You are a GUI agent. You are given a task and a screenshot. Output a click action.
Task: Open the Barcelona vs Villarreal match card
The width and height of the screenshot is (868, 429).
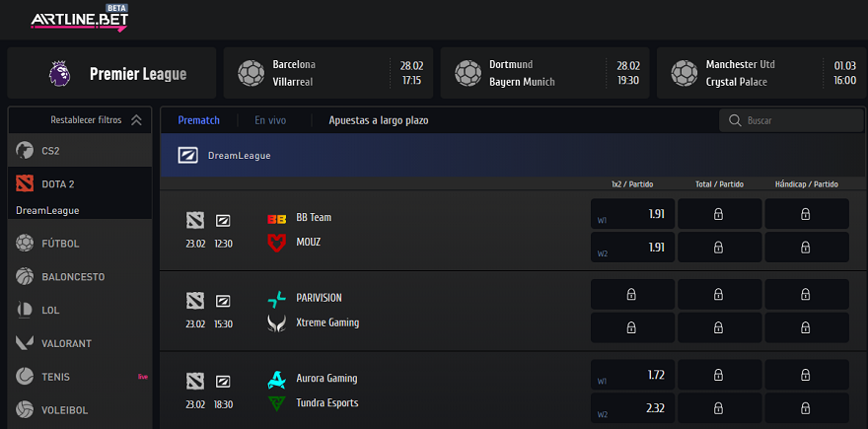coord(327,73)
